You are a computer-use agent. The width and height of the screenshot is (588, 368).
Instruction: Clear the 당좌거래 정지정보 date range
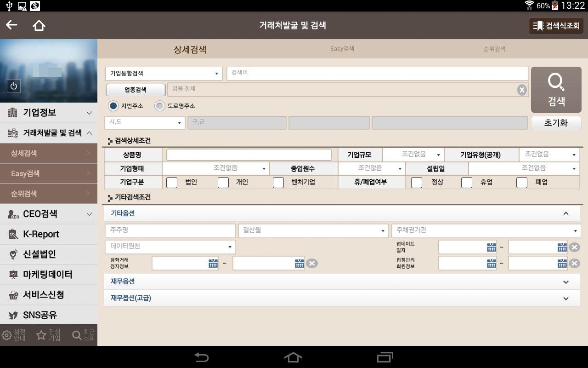click(x=312, y=263)
